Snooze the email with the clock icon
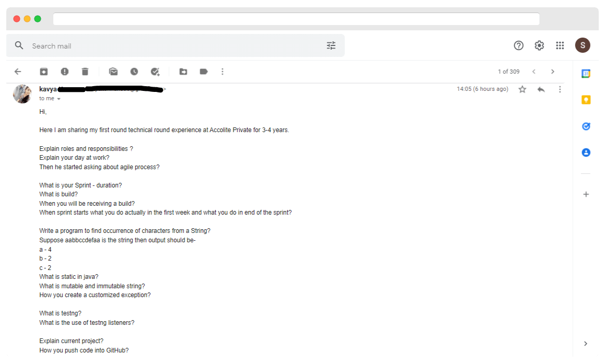The height and width of the screenshot is (364, 605). [x=134, y=72]
